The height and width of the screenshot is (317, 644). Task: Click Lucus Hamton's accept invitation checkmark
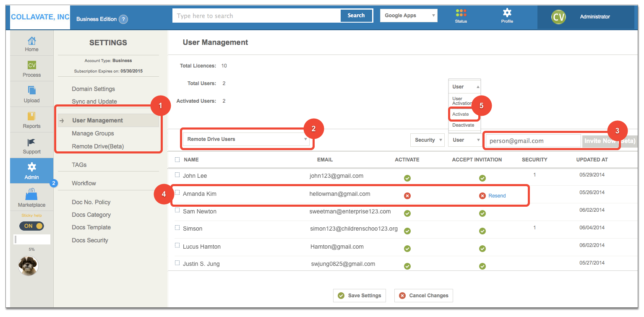tap(482, 249)
